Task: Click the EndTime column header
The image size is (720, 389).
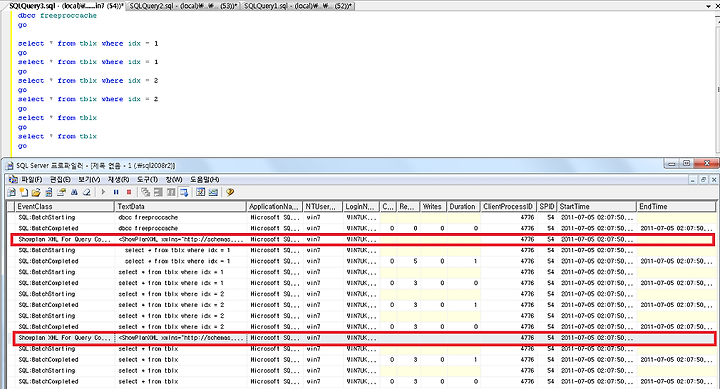Action: point(676,207)
